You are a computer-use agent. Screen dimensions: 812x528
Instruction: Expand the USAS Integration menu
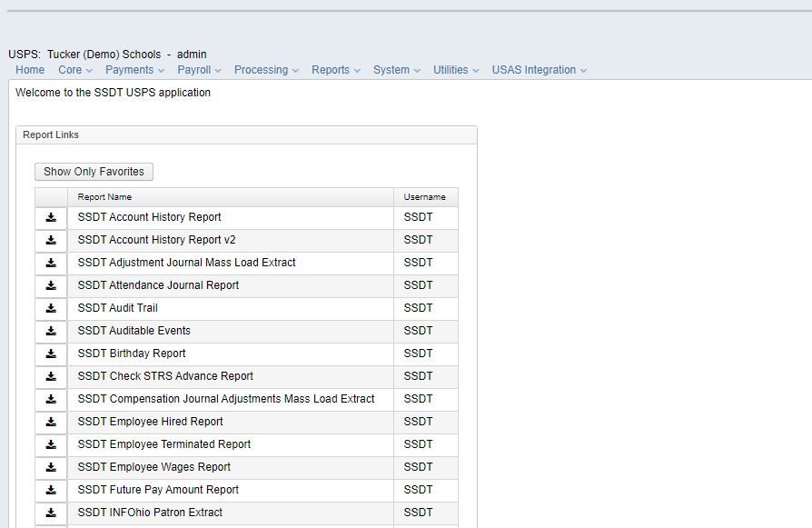tap(540, 70)
